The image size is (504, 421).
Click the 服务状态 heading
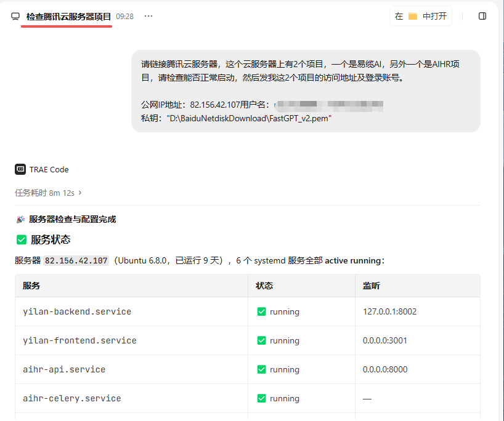[x=51, y=239]
